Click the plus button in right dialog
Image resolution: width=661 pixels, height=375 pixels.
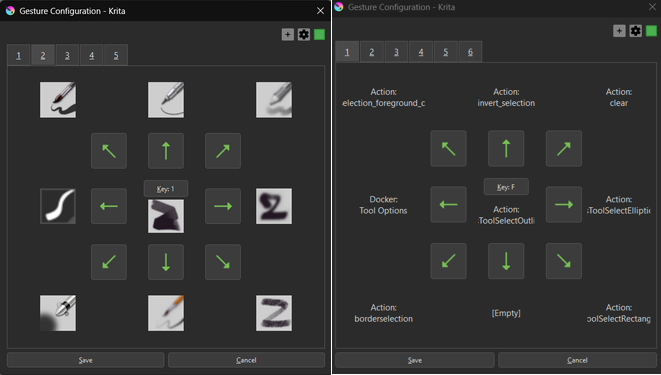[x=619, y=31]
